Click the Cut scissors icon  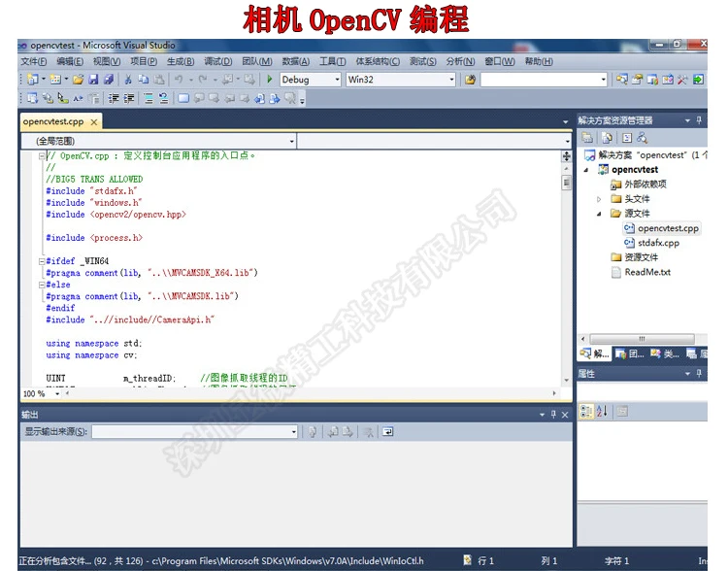coord(128,80)
